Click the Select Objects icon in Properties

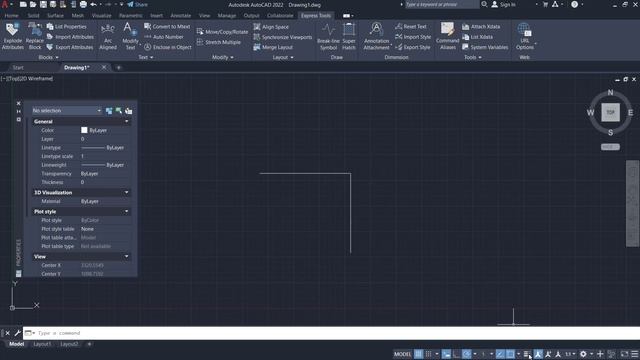pos(119,111)
